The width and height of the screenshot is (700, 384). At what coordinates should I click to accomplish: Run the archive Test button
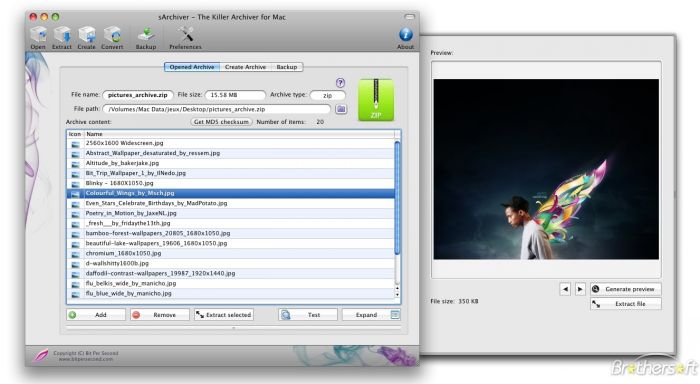[x=308, y=315]
